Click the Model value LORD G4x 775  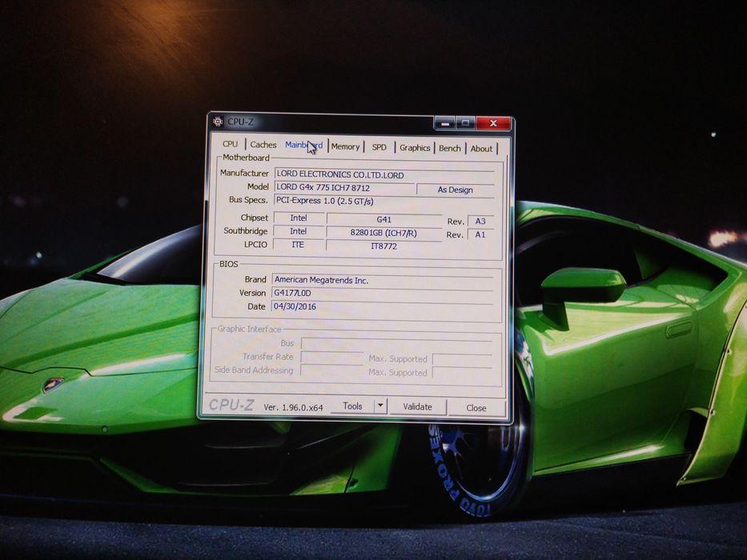pos(344,188)
